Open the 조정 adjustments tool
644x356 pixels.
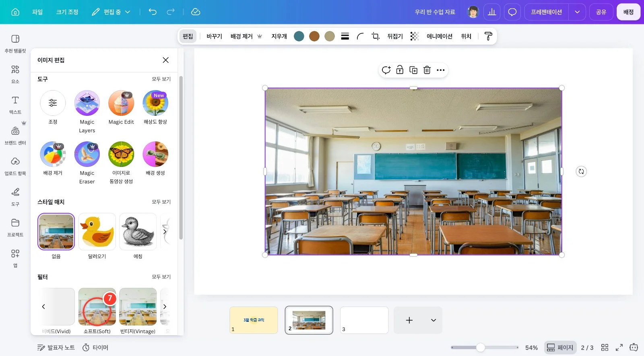53,108
